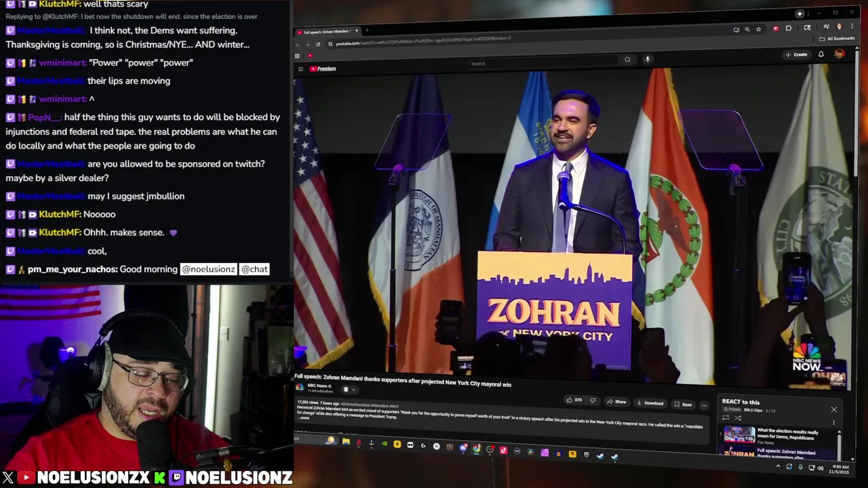The image size is (868, 488).
Task: Open the volume icon in the system tray
Action: pyautogui.click(x=821, y=468)
